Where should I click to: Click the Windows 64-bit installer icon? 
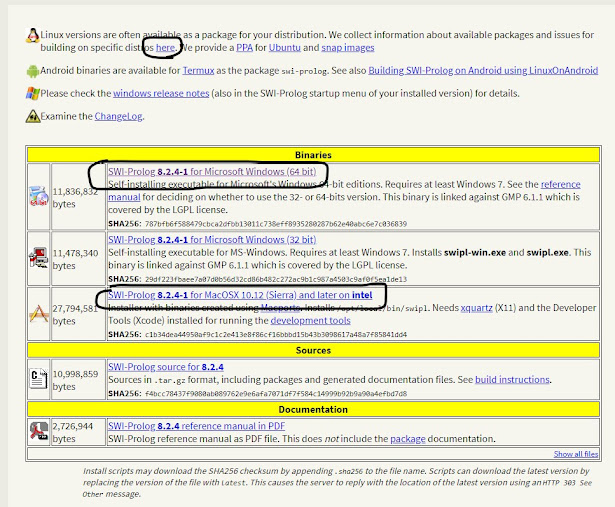pos(38,195)
